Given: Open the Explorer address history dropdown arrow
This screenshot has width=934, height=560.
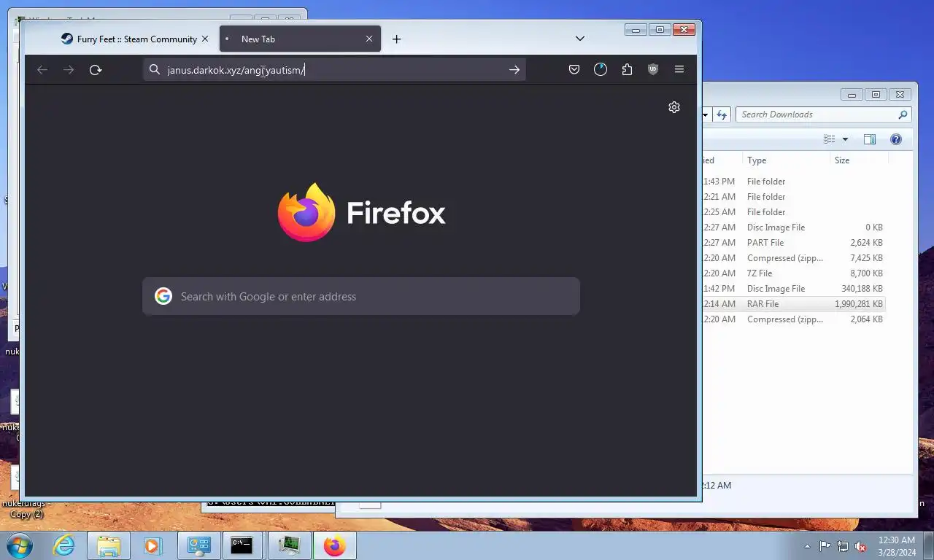Looking at the screenshot, I should pos(706,114).
